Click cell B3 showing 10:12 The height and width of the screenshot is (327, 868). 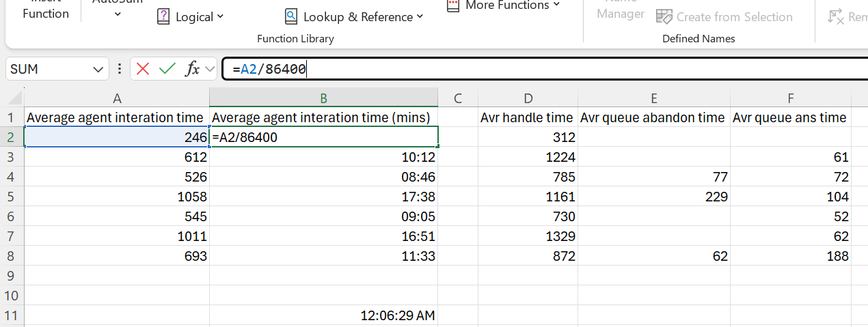[324, 157]
